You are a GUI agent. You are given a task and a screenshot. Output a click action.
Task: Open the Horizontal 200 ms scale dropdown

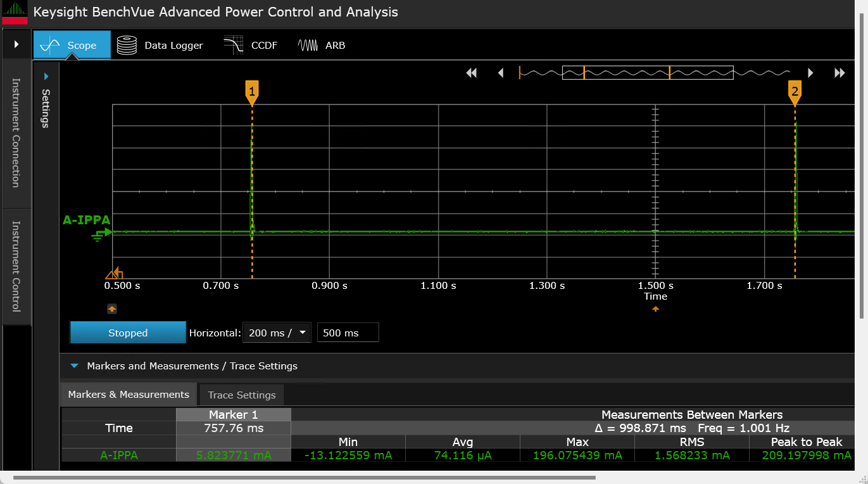click(x=277, y=333)
